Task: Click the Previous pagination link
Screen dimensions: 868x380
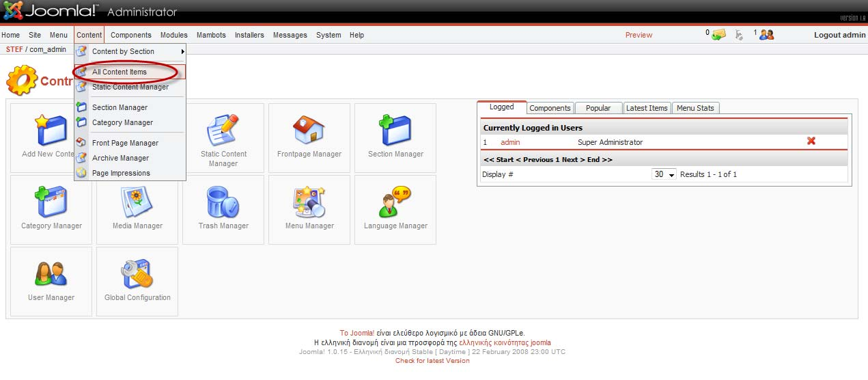Action: coord(538,159)
